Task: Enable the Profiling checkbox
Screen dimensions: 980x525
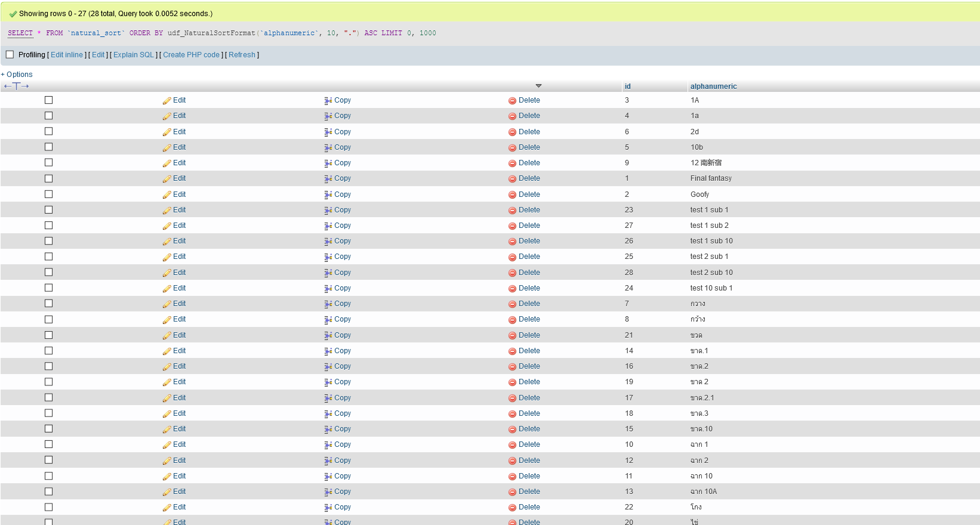Action: coord(10,55)
